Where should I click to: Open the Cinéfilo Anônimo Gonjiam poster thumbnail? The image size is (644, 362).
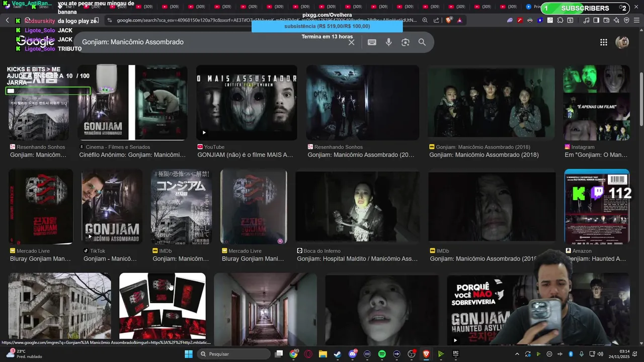(132, 103)
